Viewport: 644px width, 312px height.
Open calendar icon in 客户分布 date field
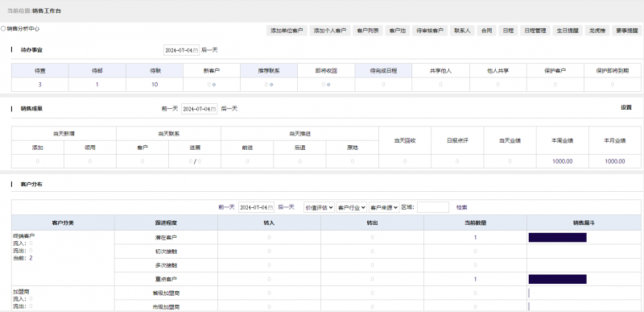pos(271,207)
